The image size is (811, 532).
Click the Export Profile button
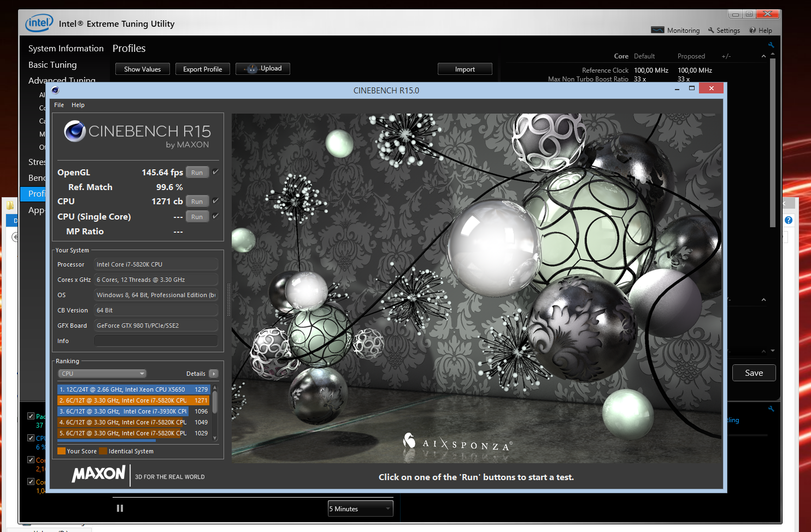[203, 69]
